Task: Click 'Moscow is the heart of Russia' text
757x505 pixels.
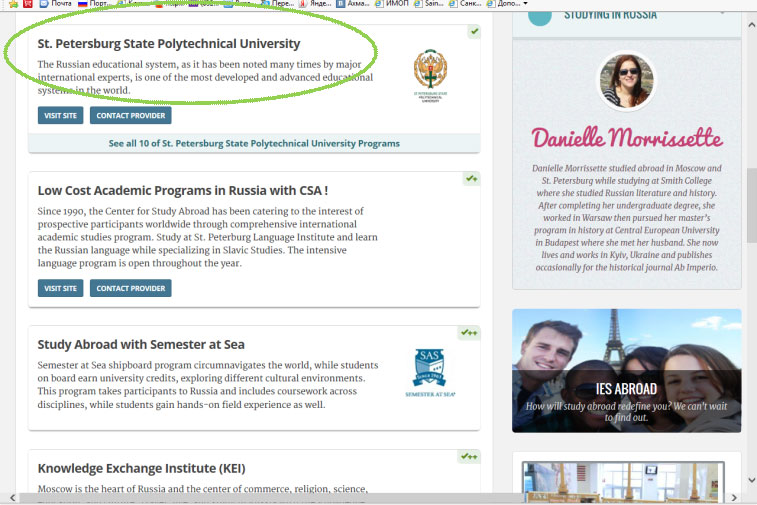Action: point(203,489)
